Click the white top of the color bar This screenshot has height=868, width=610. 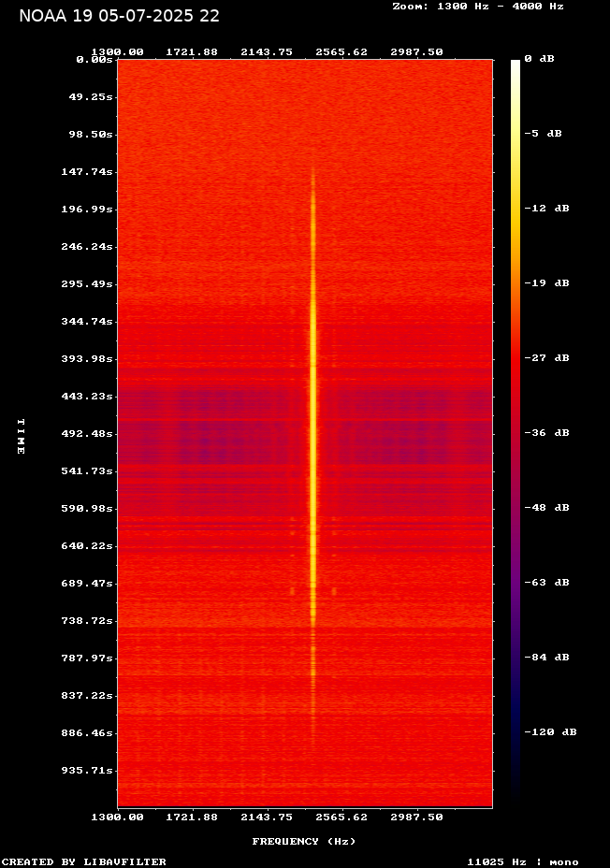coord(515,64)
